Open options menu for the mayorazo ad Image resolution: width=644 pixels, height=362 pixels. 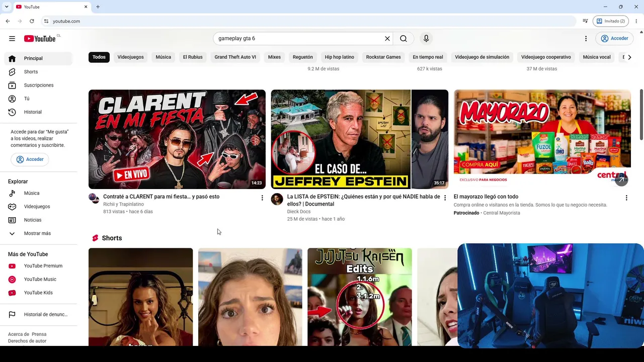(626, 198)
